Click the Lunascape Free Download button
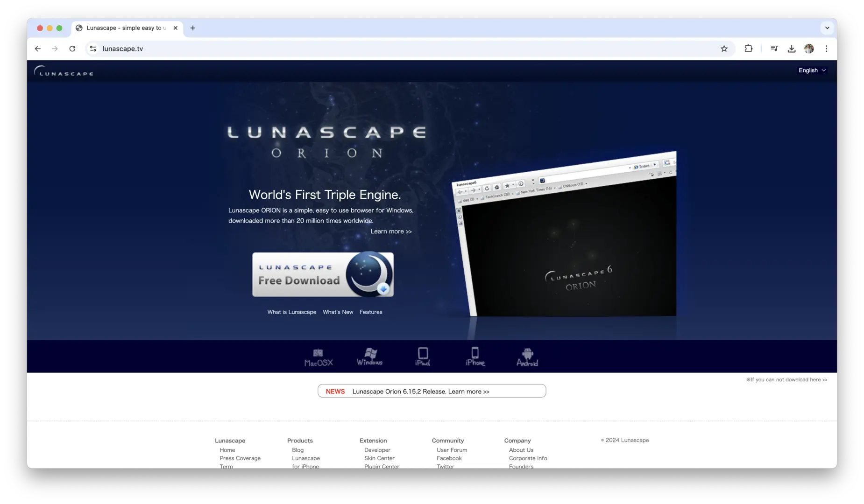This screenshot has height=504, width=864. (323, 274)
